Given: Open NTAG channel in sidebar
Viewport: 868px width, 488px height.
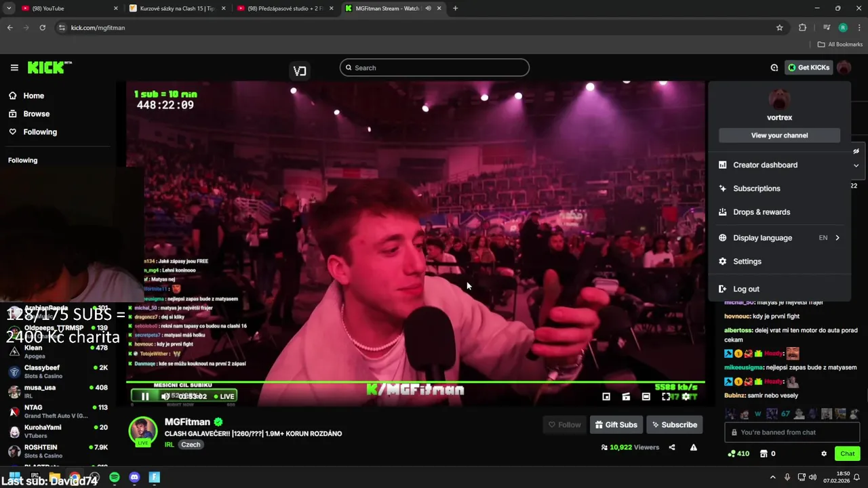Looking at the screenshot, I should click(58, 411).
